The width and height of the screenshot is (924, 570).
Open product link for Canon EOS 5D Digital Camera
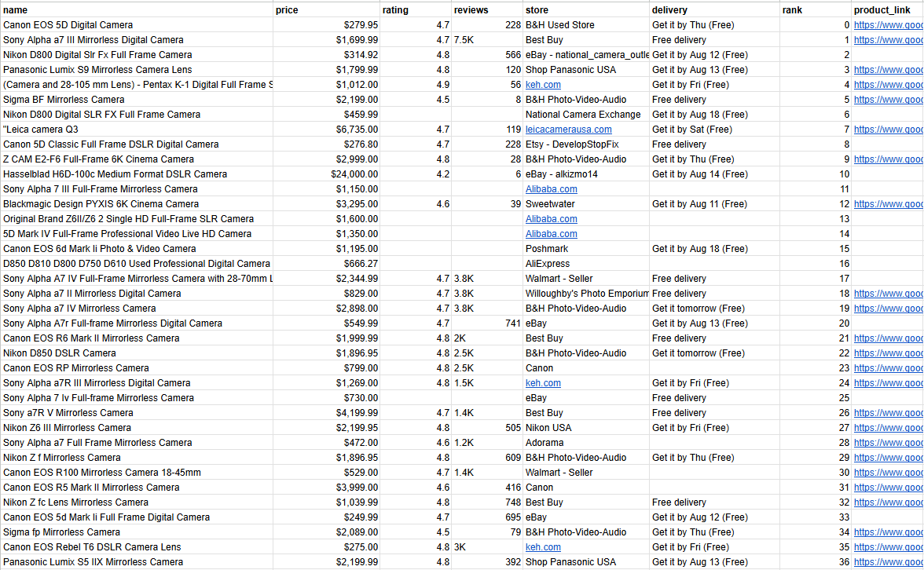888,25
